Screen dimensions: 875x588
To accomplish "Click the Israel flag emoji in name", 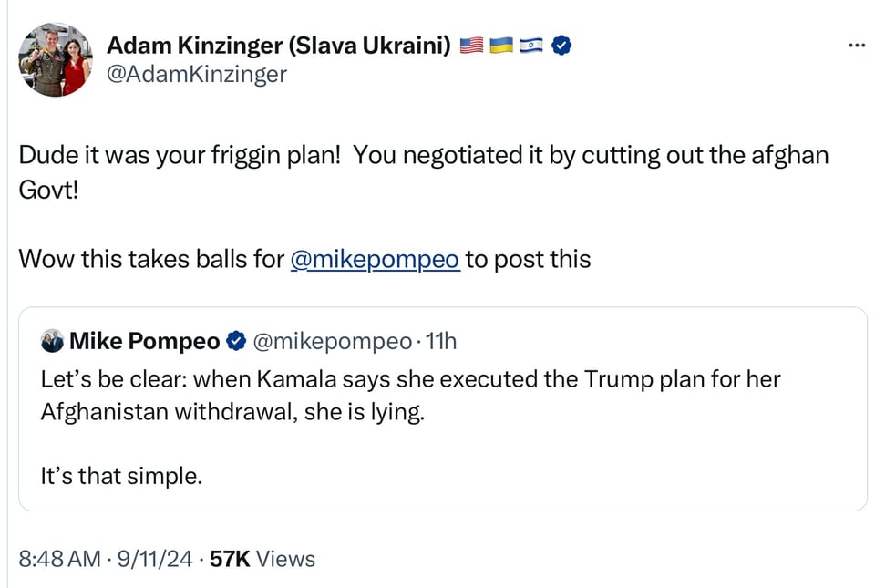I will (531, 45).
